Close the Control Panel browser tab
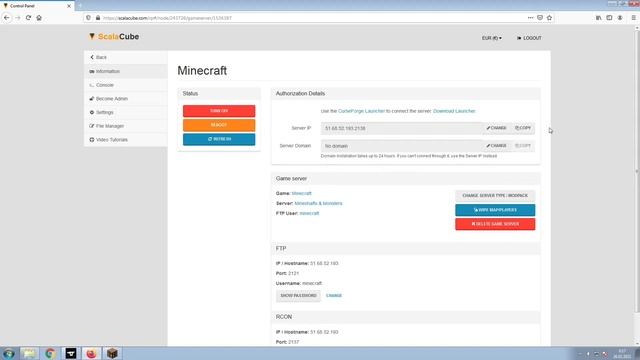Viewport: 640px width, 360px height. pos(69,6)
